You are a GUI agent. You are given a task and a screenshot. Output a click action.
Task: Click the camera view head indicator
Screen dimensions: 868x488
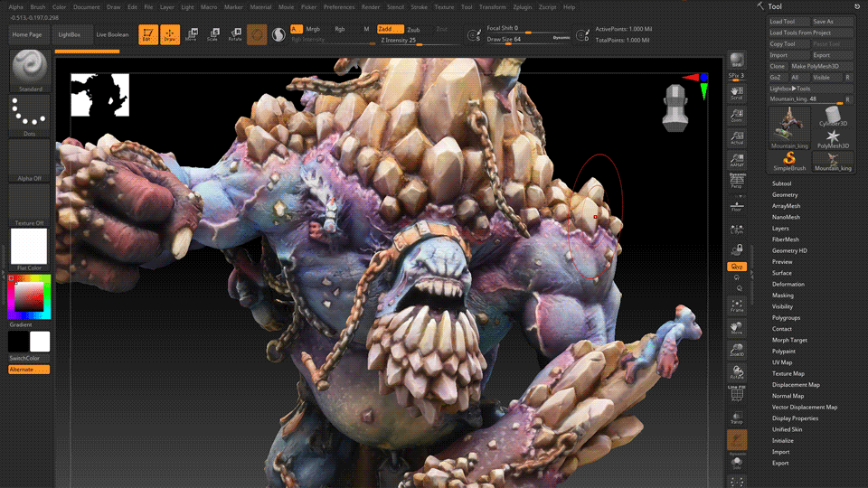click(675, 108)
